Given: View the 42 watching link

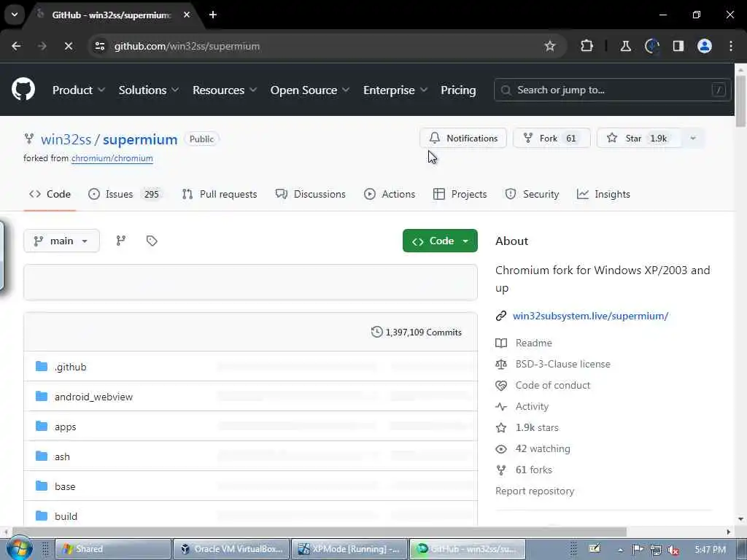Looking at the screenshot, I should point(543,448).
